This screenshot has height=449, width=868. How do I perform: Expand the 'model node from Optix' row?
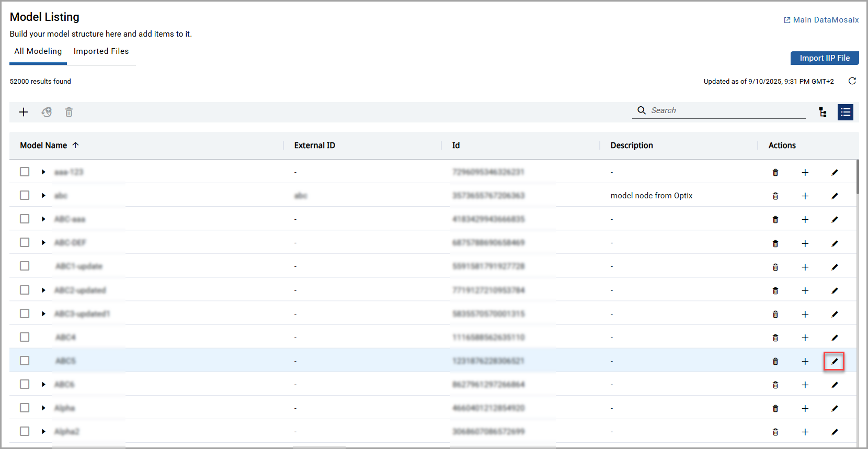pyautogui.click(x=43, y=195)
